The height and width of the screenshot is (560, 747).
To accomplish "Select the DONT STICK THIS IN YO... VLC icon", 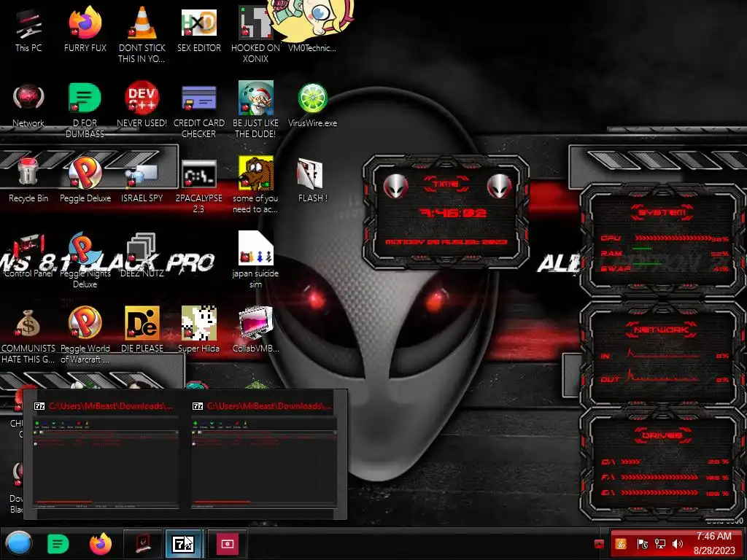I will click(x=142, y=34).
